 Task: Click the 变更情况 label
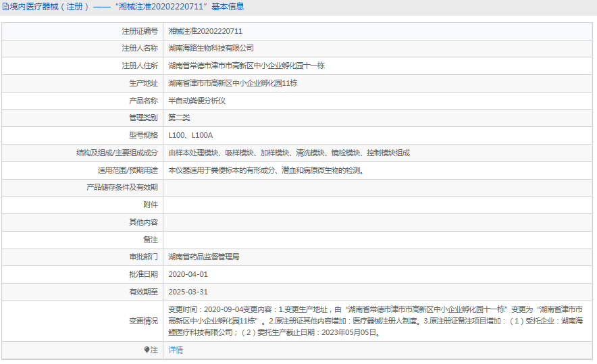pos(143,321)
